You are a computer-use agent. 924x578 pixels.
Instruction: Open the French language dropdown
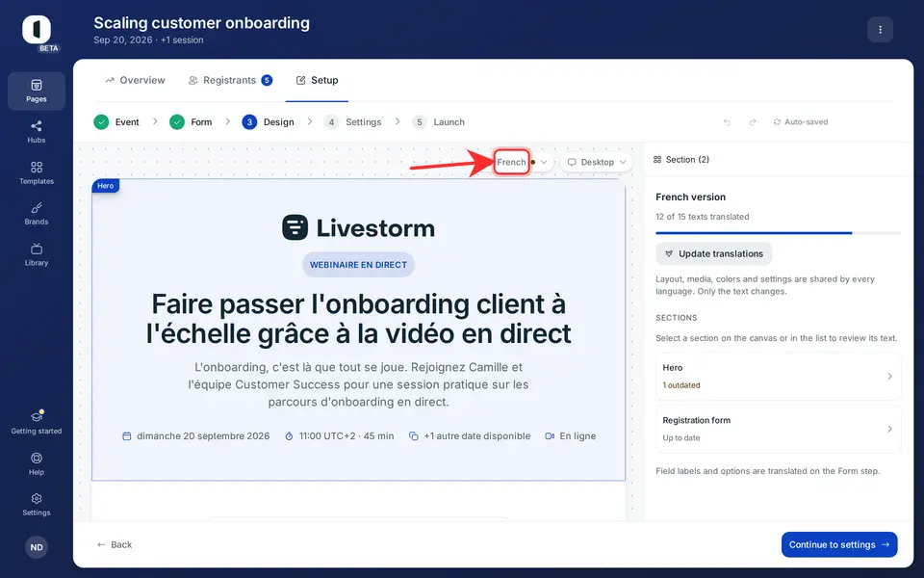pos(522,162)
